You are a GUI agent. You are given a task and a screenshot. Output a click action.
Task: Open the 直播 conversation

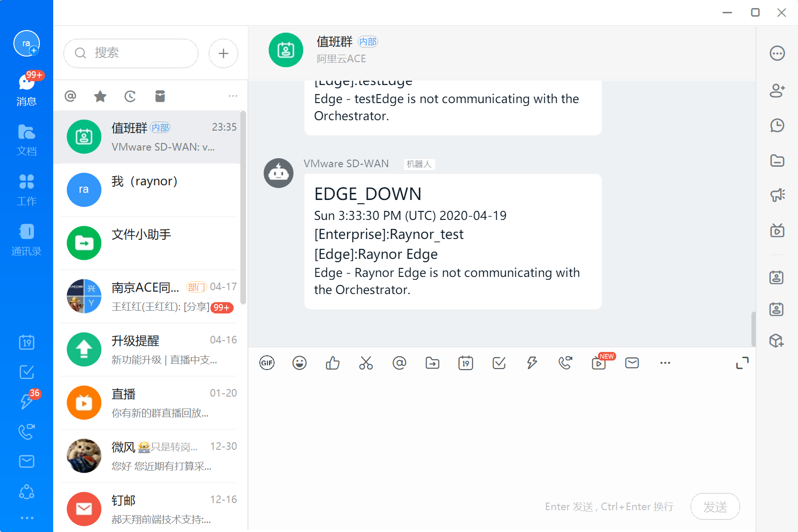click(x=147, y=403)
